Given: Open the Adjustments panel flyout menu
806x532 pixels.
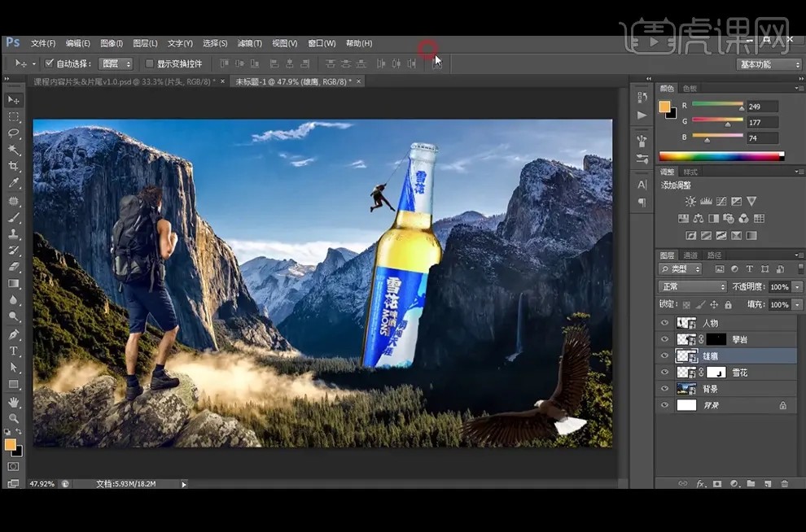Looking at the screenshot, I should 799,171.
